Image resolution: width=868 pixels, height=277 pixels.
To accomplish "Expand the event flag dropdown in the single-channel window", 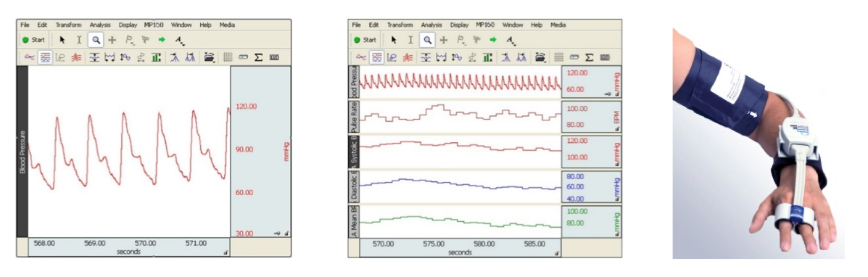I will click(x=130, y=41).
